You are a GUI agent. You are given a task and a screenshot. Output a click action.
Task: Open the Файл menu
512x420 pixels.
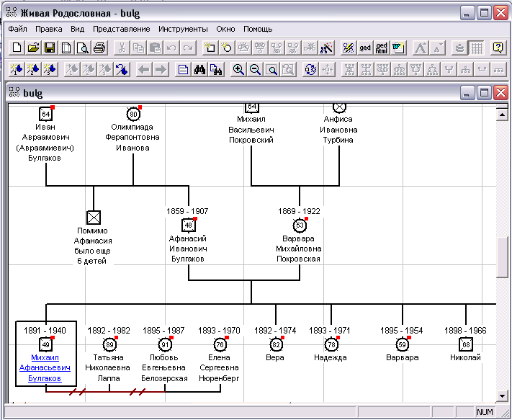click(x=17, y=29)
